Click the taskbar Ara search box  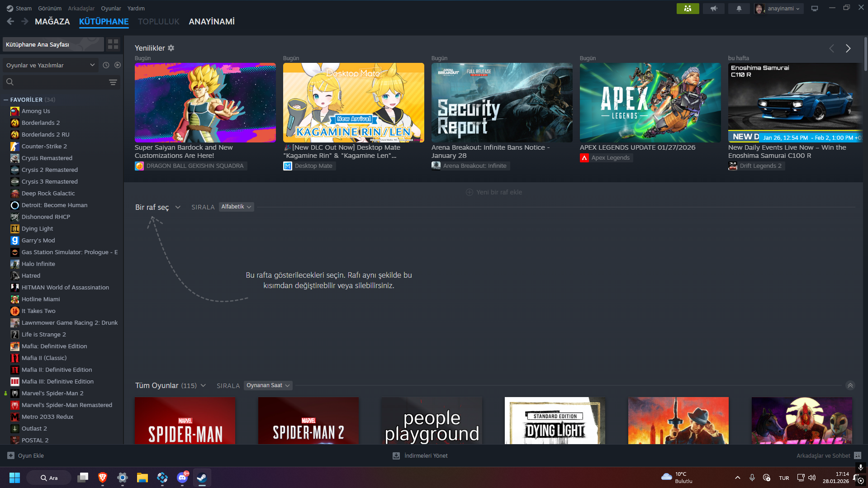49,478
